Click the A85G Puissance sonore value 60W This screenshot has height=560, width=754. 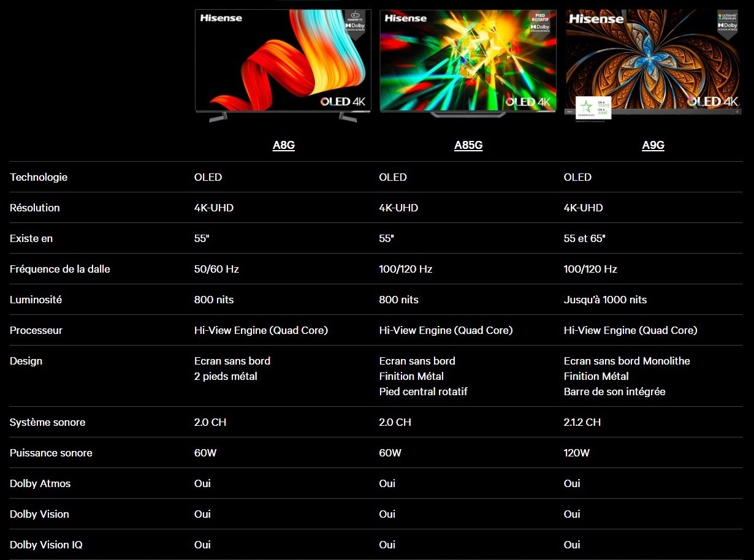pyautogui.click(x=390, y=453)
